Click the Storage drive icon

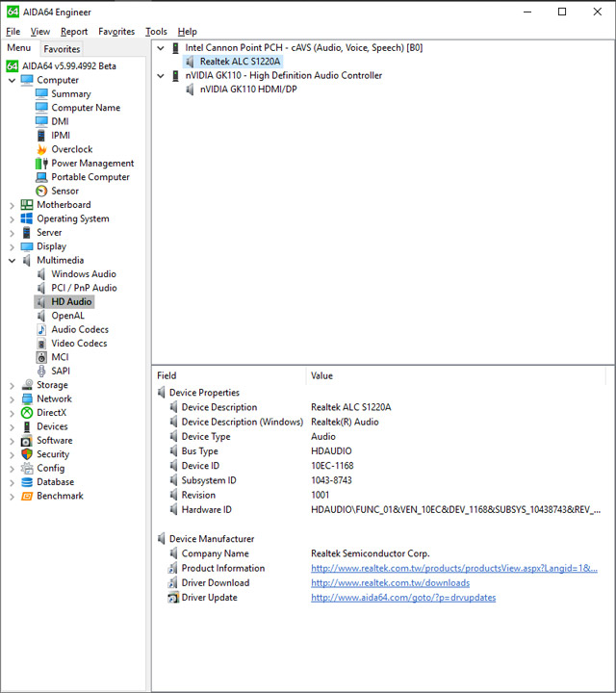(27, 384)
